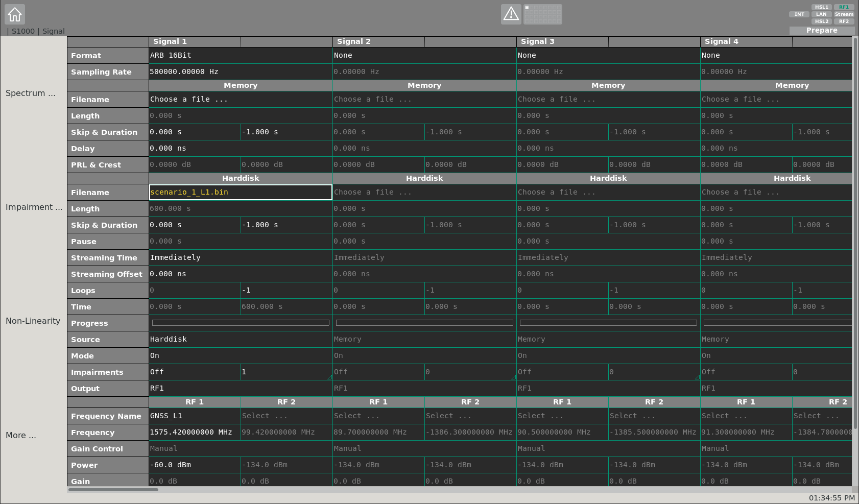Open Signal 1 Format ARB 16Bit dropdown
This screenshot has width=859, height=504.
click(240, 56)
